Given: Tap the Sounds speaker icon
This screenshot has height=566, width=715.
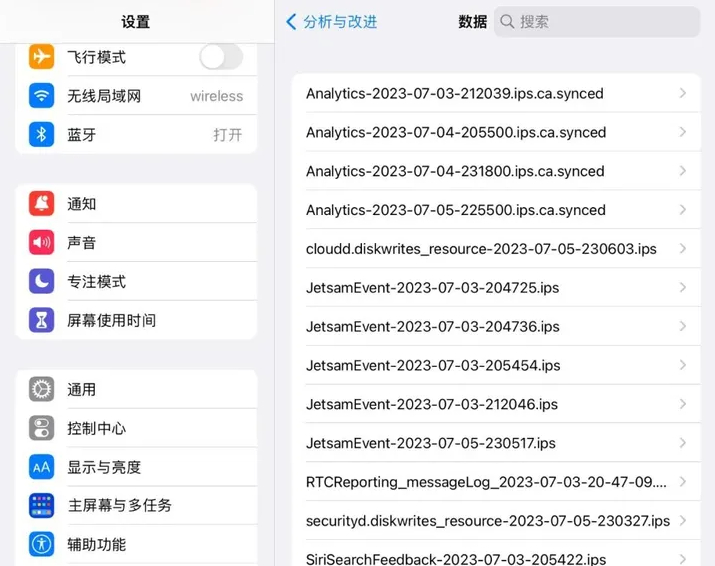Looking at the screenshot, I should (x=41, y=243).
